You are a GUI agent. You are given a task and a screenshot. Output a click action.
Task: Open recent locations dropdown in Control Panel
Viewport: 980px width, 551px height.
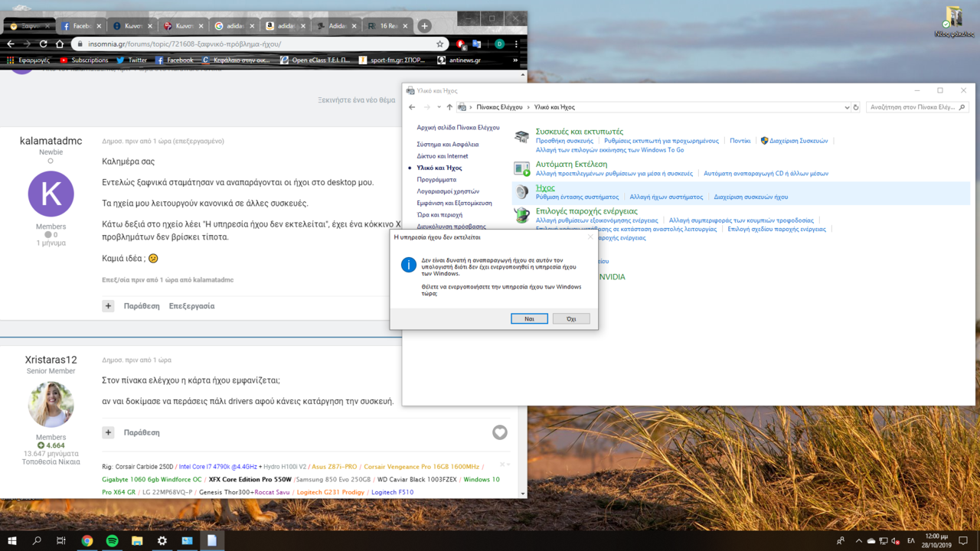point(439,107)
